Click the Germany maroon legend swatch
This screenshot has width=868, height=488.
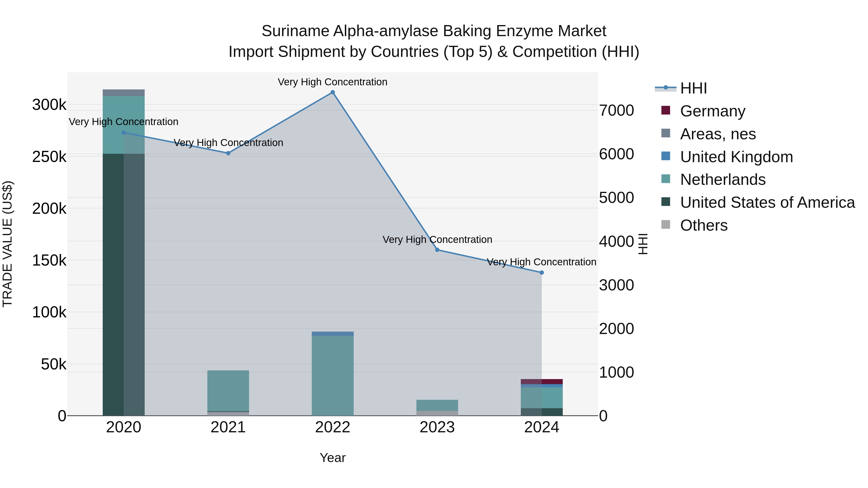point(665,110)
